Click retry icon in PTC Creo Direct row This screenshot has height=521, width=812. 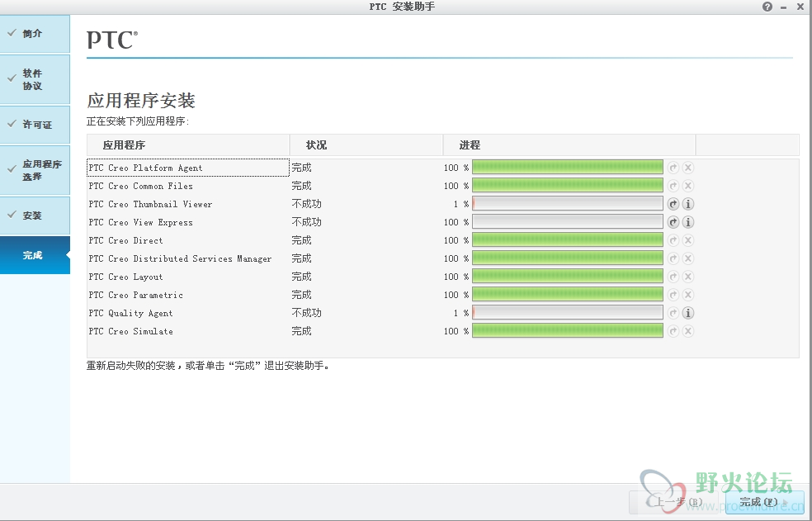click(673, 240)
